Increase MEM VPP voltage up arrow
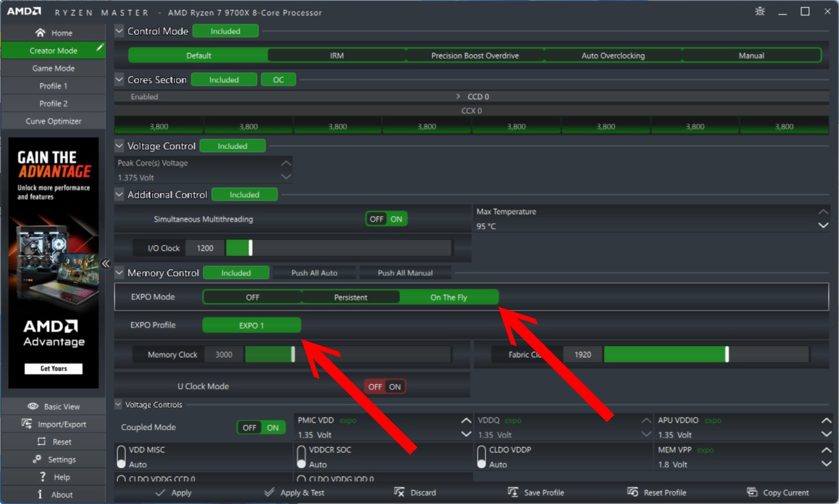839x504 pixels. coord(826,450)
